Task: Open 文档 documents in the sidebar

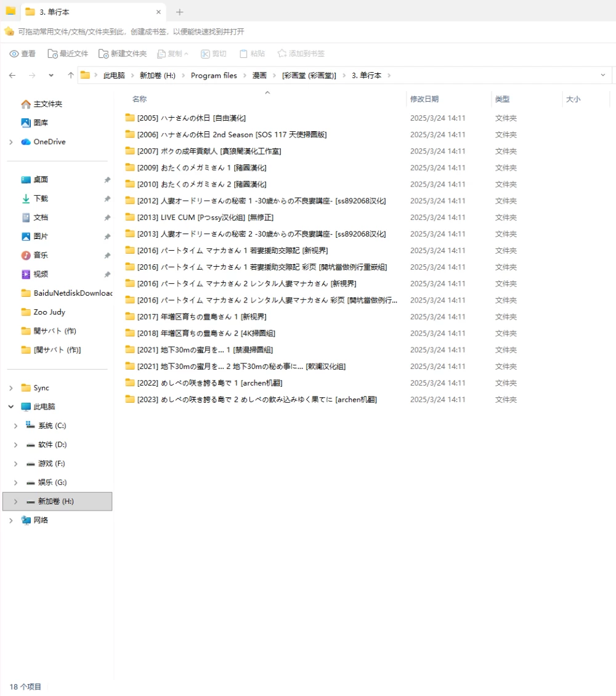Action: [x=34, y=217]
